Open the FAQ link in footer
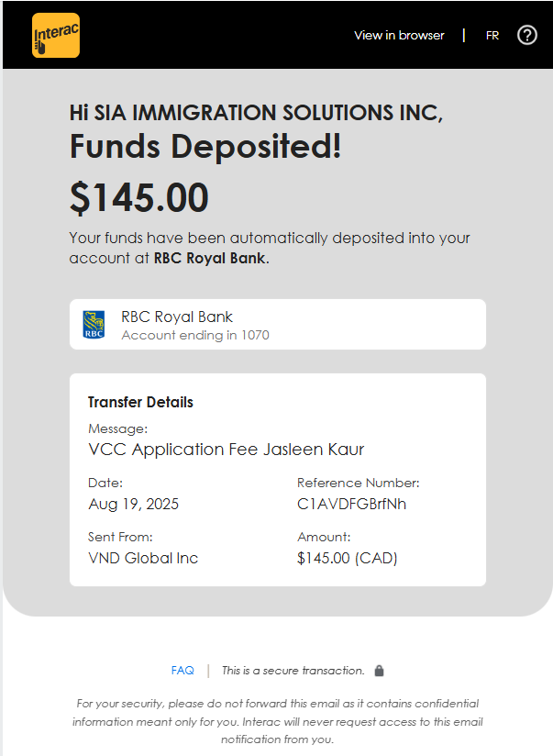This screenshot has width=553, height=756. [x=182, y=671]
